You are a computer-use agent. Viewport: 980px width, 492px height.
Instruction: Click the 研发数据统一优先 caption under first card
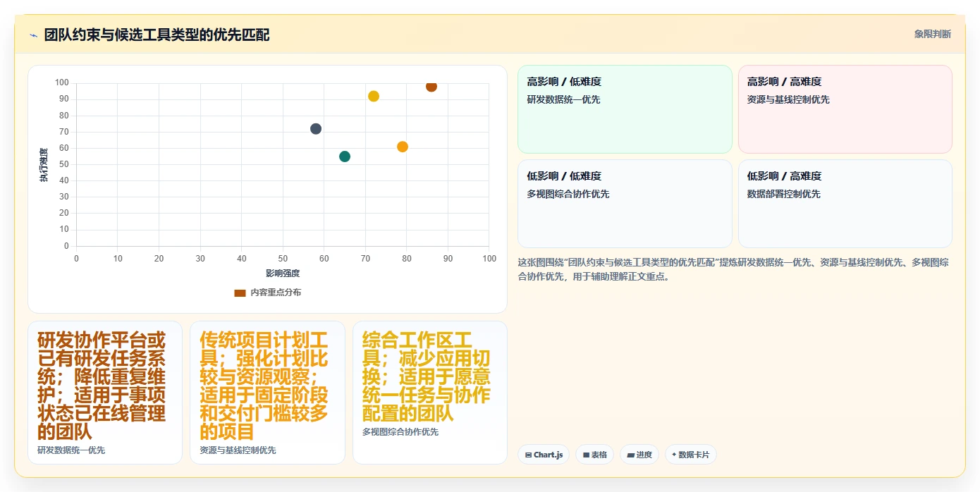tap(71, 450)
